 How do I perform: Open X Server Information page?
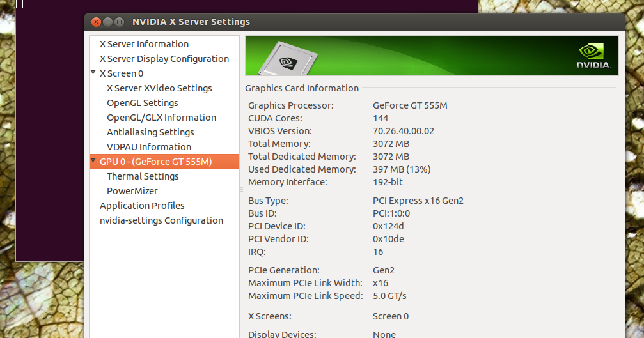click(x=144, y=44)
